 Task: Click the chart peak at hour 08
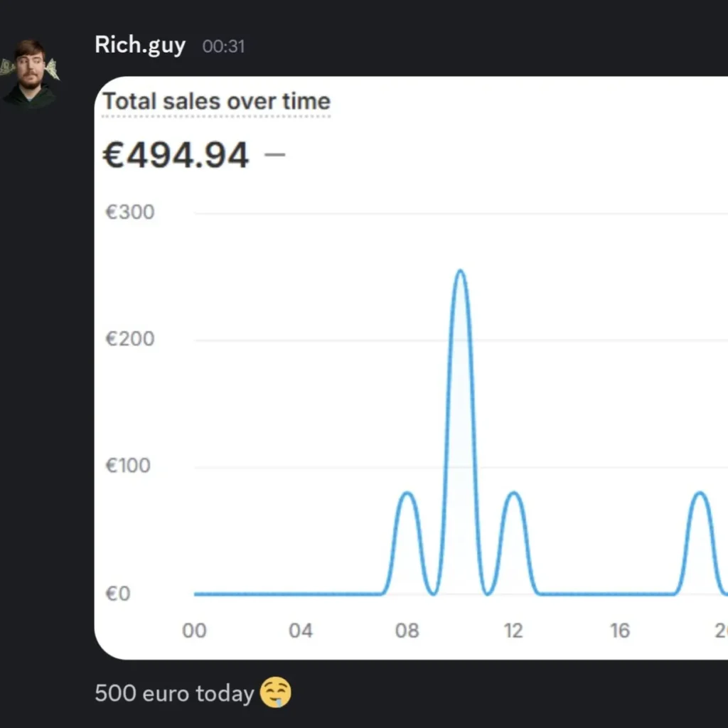tap(407, 493)
